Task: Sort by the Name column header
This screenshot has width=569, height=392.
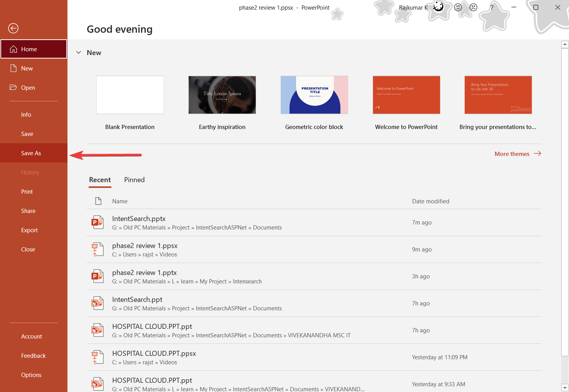Action: click(120, 201)
